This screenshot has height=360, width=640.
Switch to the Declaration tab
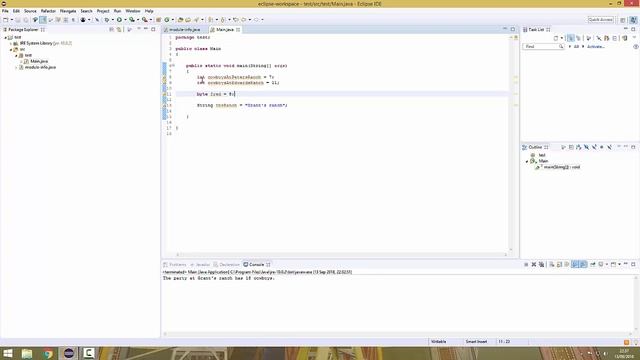click(226, 264)
